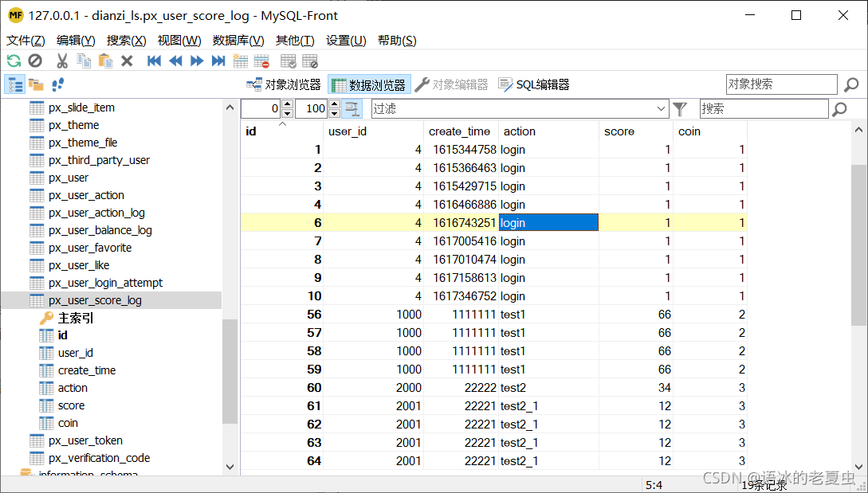Open SQL编辑器 editor

pyautogui.click(x=534, y=84)
